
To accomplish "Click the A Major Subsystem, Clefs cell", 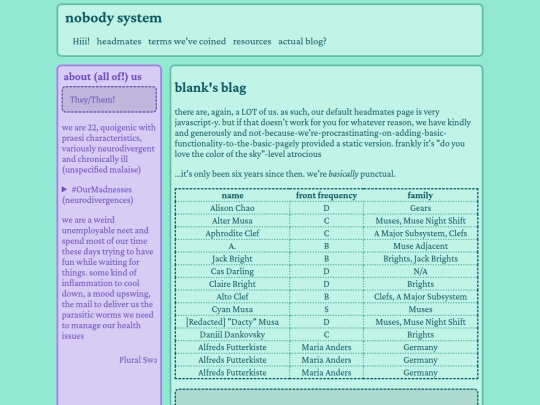I will click(420, 233).
